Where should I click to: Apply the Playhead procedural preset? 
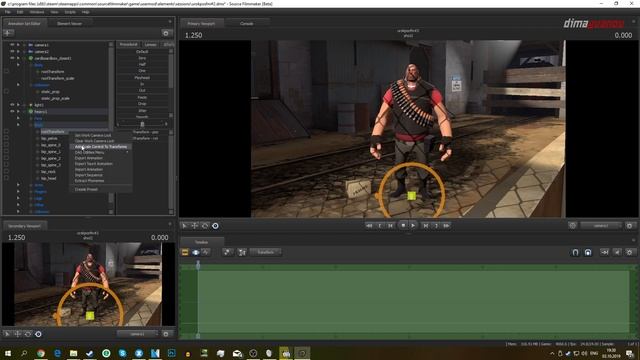coord(142,78)
